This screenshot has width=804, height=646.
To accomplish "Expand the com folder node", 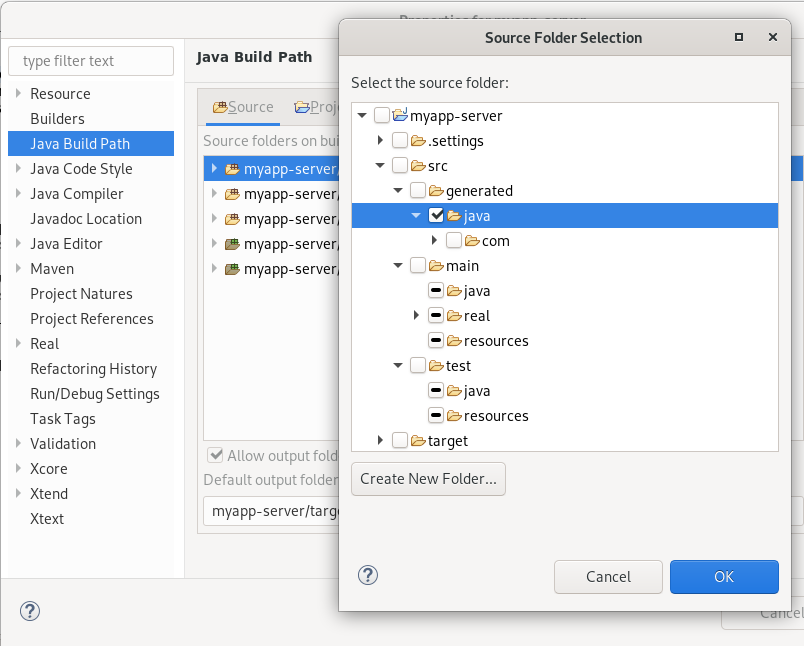I will pyautogui.click(x=434, y=240).
